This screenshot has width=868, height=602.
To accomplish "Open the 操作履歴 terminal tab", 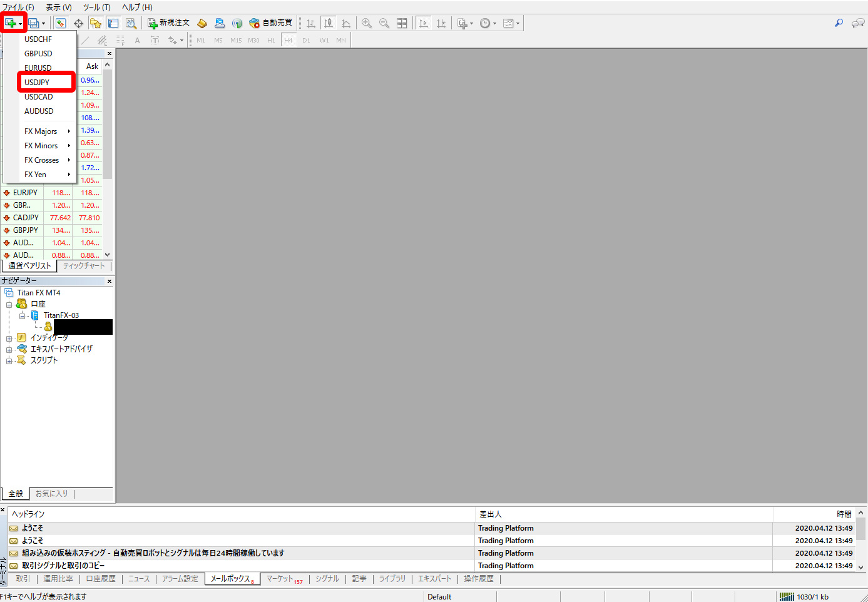I will point(479,579).
